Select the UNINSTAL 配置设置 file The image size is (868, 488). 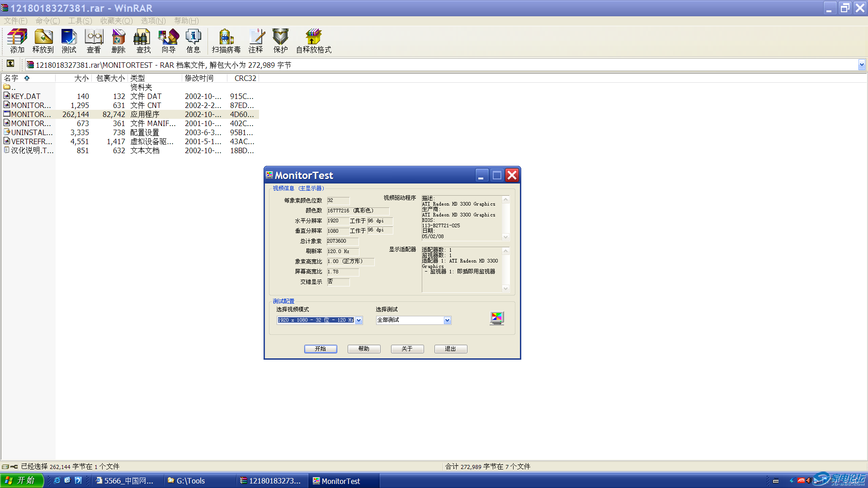[x=129, y=132]
